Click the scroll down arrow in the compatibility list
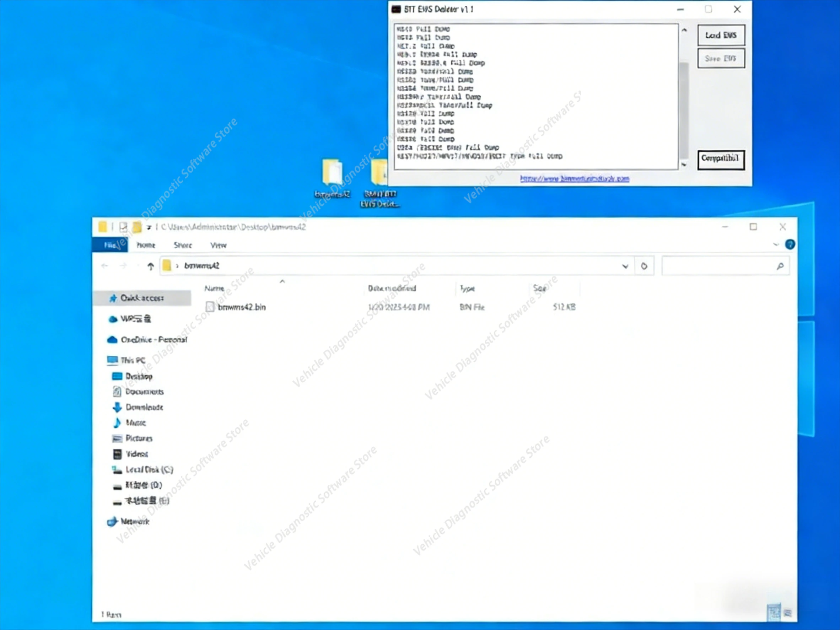The image size is (840, 630). [684, 165]
